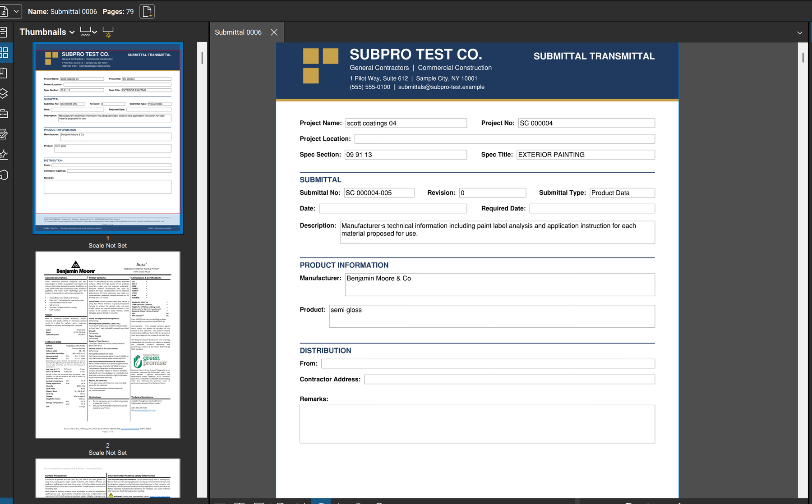Click the Revision field
Viewport: 812px width, 504px height.
(x=493, y=193)
